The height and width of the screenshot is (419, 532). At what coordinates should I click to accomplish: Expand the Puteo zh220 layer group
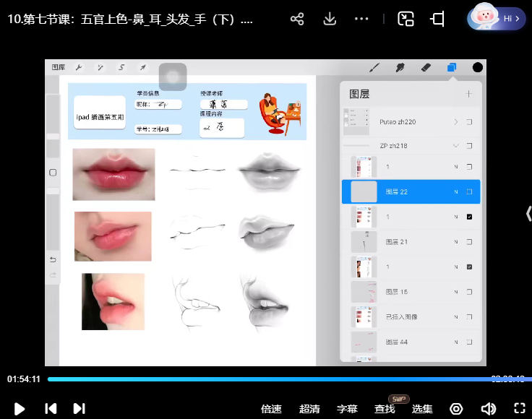456,122
